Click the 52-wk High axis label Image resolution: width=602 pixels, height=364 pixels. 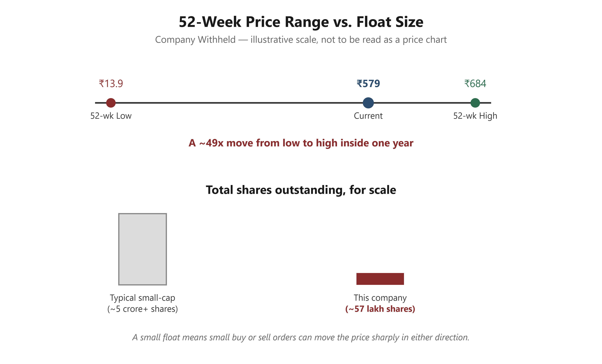point(475,116)
